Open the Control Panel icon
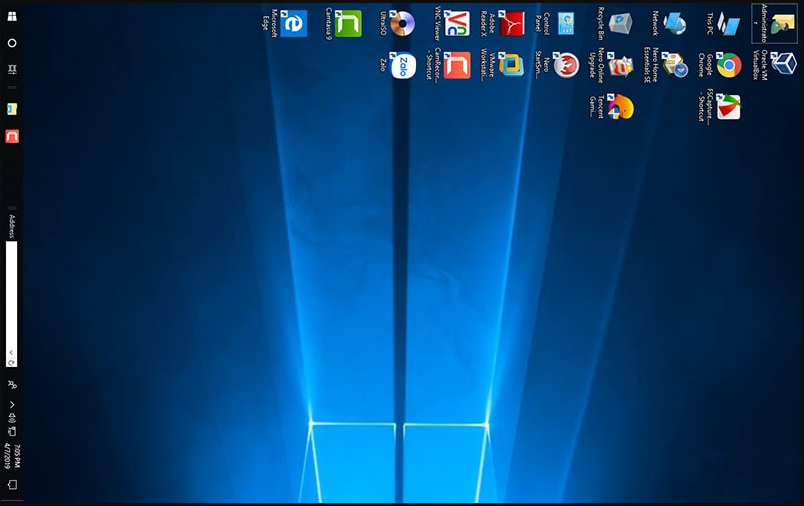Viewport: 804px width, 506px height. [565, 24]
